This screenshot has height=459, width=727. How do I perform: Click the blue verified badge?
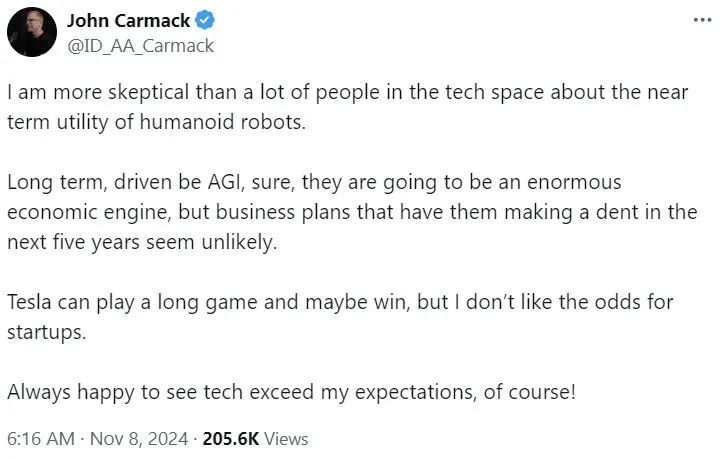(x=206, y=21)
